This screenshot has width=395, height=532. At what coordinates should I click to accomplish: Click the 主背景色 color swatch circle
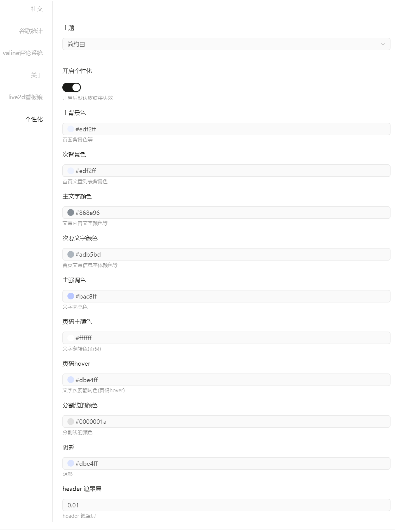[71, 129]
